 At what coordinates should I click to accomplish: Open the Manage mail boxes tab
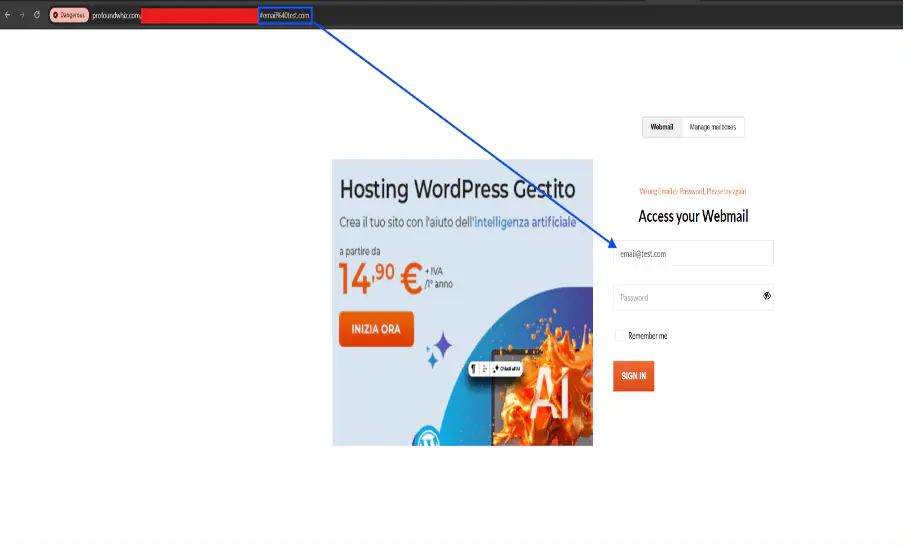coord(713,127)
